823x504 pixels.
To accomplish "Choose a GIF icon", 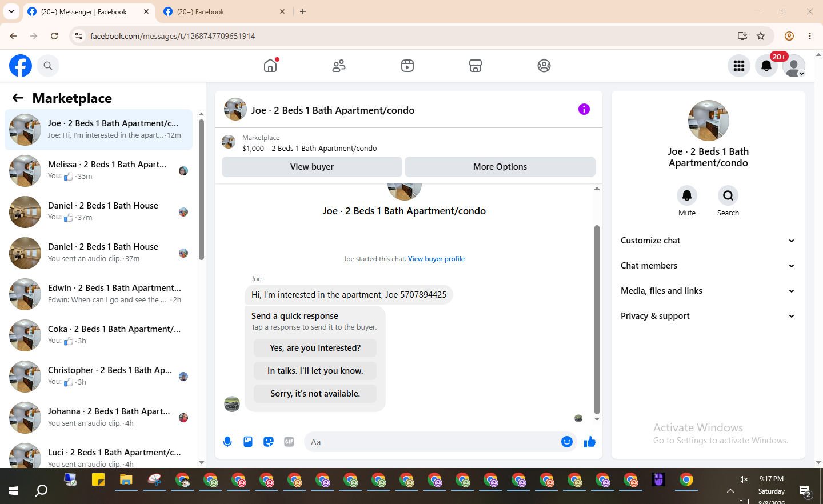I will tap(289, 442).
